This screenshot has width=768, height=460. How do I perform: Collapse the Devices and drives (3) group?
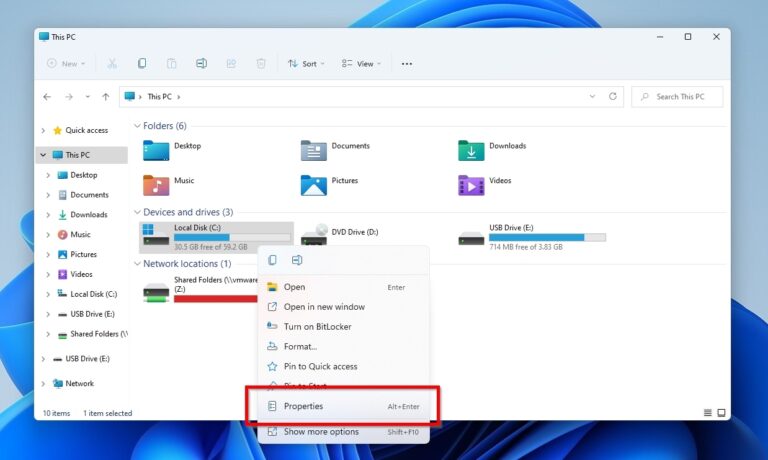click(x=137, y=212)
